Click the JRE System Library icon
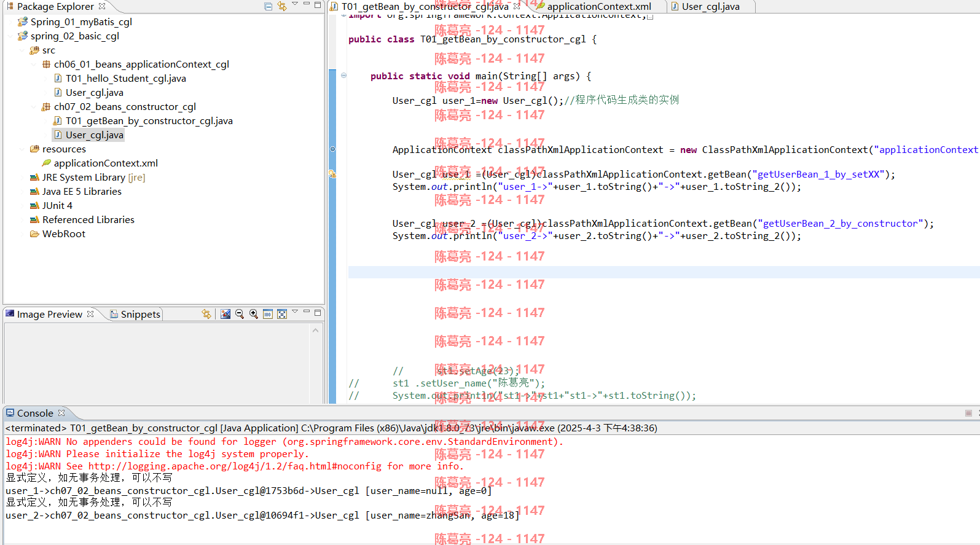Viewport: 980px width, 545px height. tap(34, 178)
